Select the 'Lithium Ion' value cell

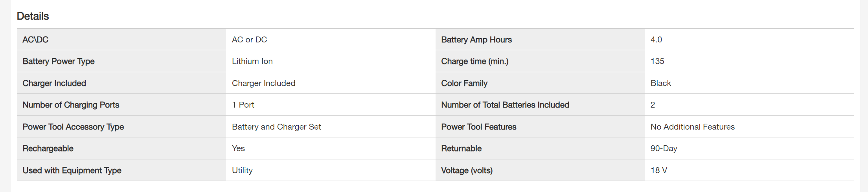click(252, 61)
